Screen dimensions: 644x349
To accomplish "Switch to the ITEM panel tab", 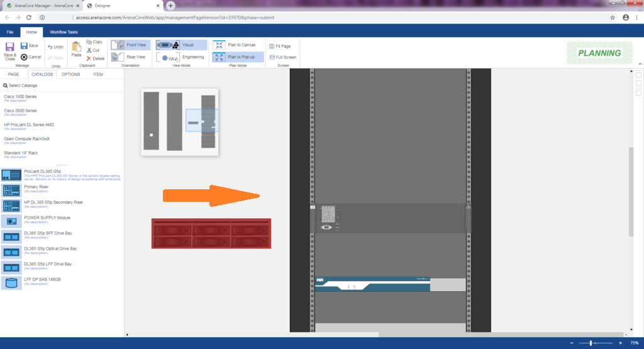I will click(x=97, y=74).
